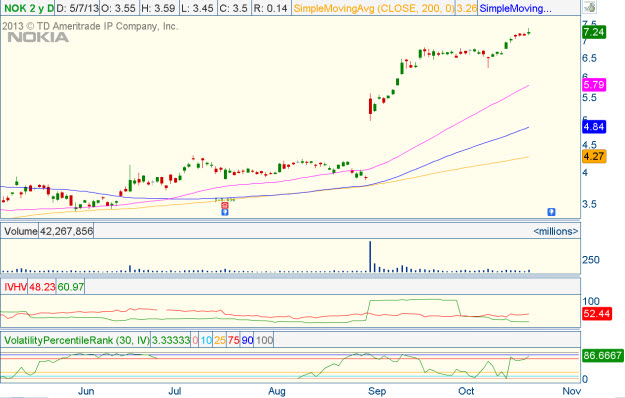Screen dimensions: 625x398
Task: Click the 3.26 moving average value
Action: point(466,8)
